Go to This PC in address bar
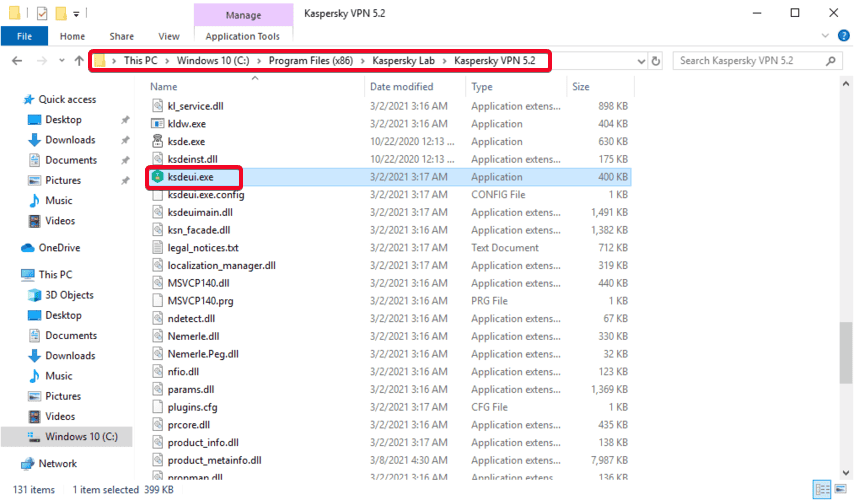Image resolution: width=854 pixels, height=500 pixels. pyautogui.click(x=141, y=60)
